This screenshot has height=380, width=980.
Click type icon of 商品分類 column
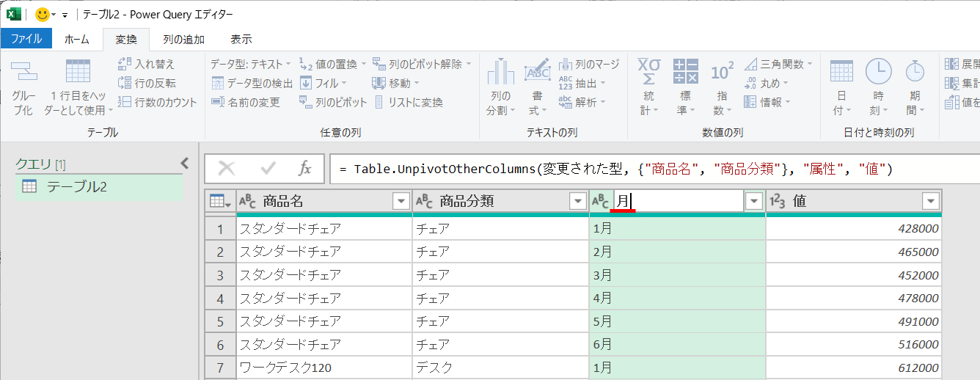425,201
